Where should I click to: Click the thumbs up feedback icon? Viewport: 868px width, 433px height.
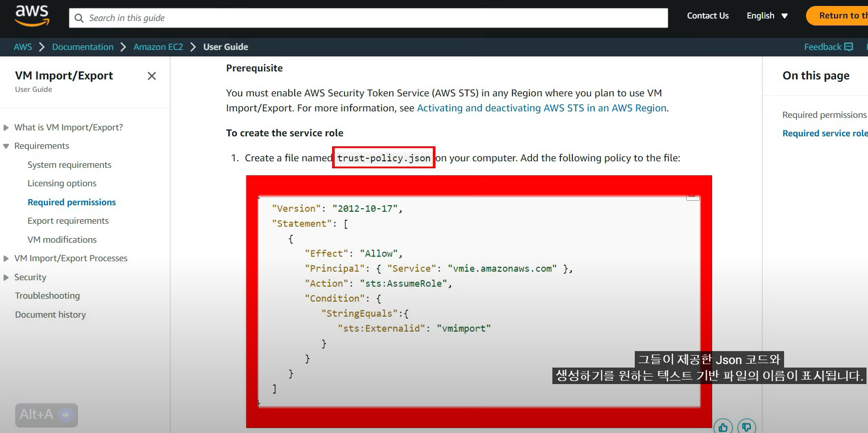click(723, 427)
